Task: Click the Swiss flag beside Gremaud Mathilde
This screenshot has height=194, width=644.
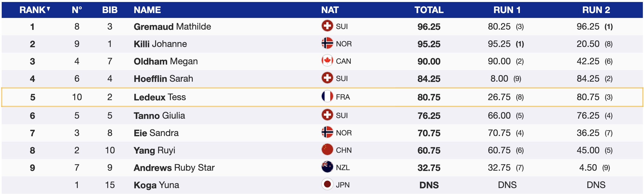Action: (327, 26)
